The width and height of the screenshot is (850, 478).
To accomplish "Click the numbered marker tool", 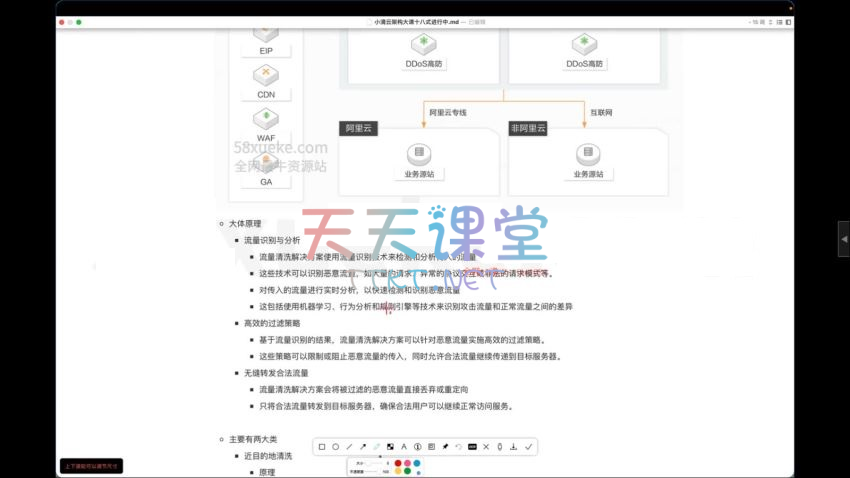I will click(x=418, y=447).
